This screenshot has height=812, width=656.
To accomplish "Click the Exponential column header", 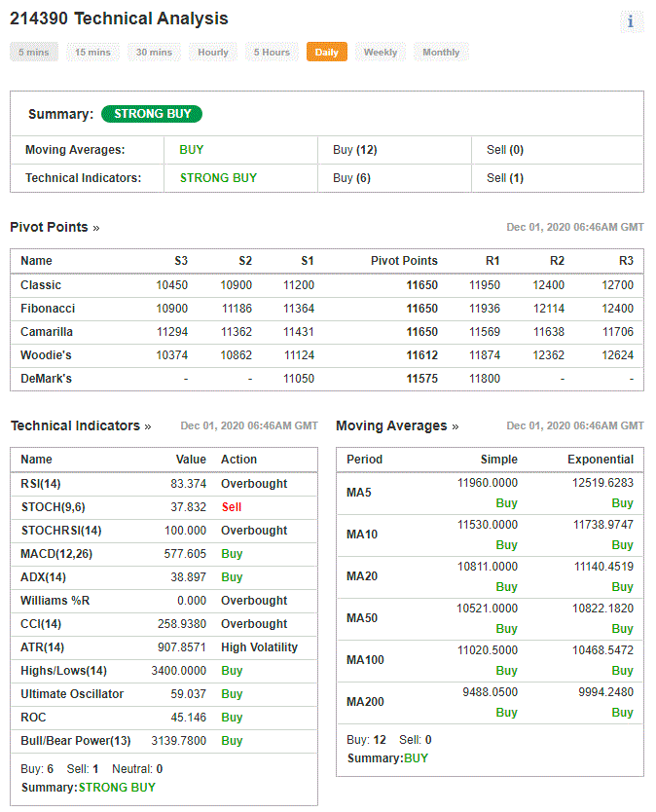I will click(x=601, y=460).
